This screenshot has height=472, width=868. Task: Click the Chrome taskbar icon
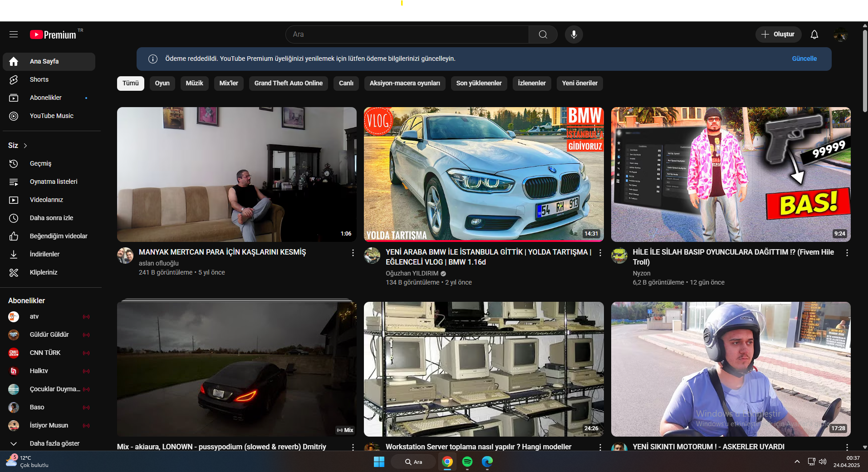pyautogui.click(x=447, y=462)
